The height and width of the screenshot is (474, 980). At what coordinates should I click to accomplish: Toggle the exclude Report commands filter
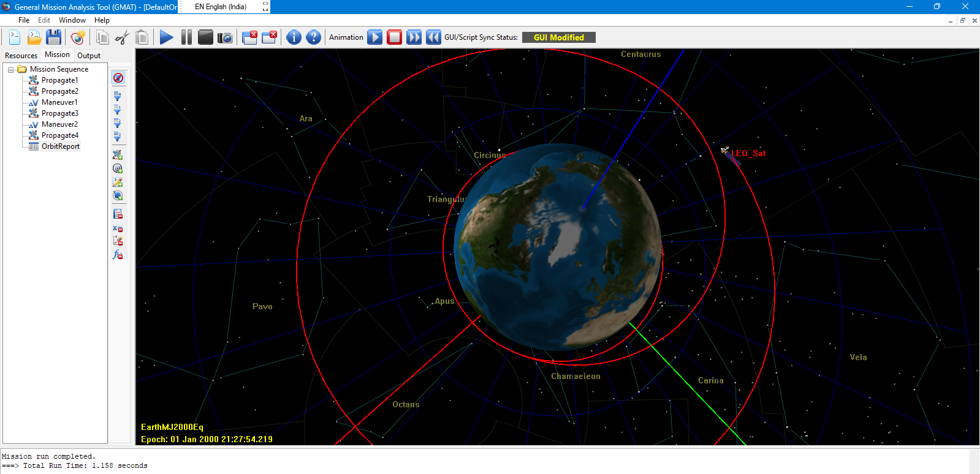118,214
